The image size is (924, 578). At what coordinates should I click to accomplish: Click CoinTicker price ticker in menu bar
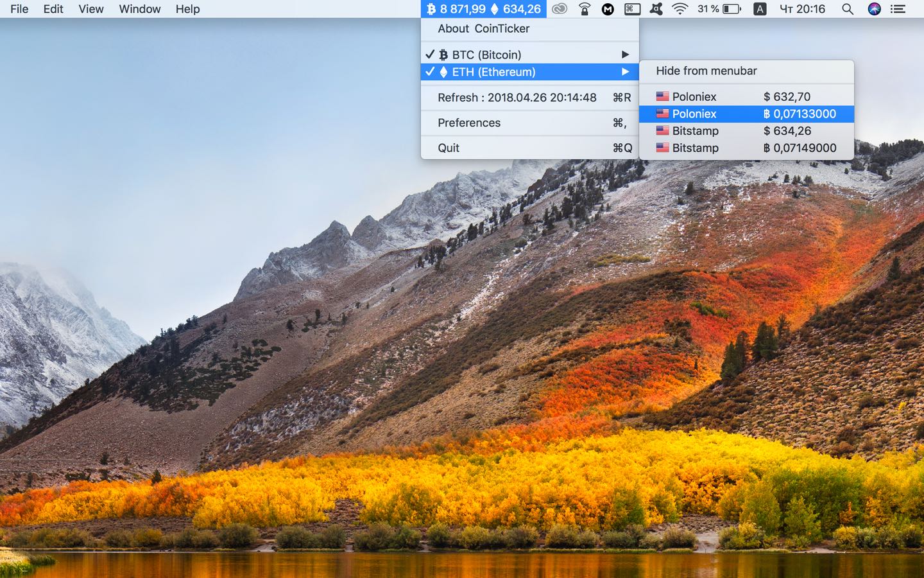coord(484,9)
